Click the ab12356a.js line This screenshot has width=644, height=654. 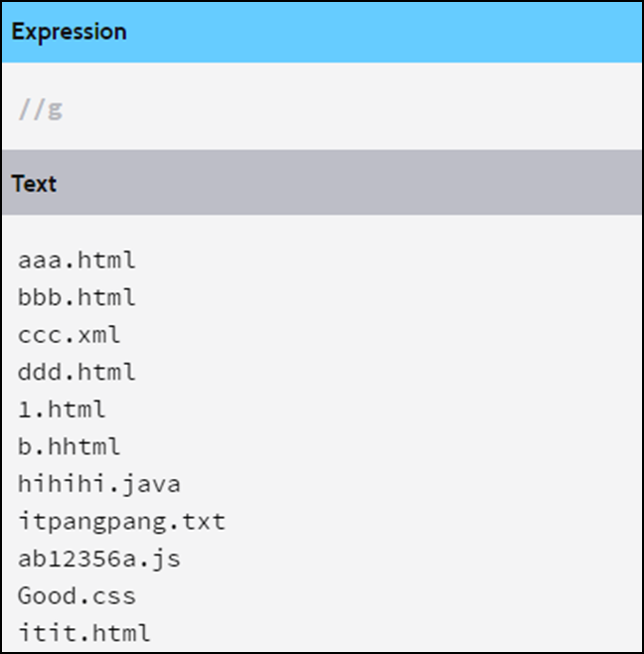[x=99, y=559]
